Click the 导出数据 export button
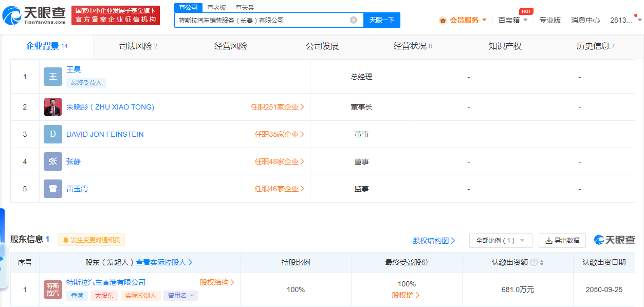Image resolution: width=644 pixels, height=307 pixels. [x=562, y=241]
